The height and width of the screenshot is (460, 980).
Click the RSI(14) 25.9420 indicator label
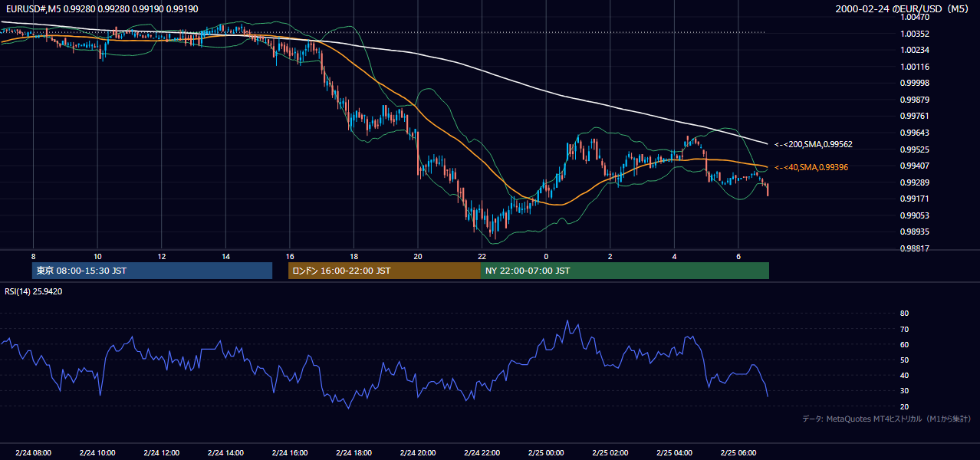34,291
